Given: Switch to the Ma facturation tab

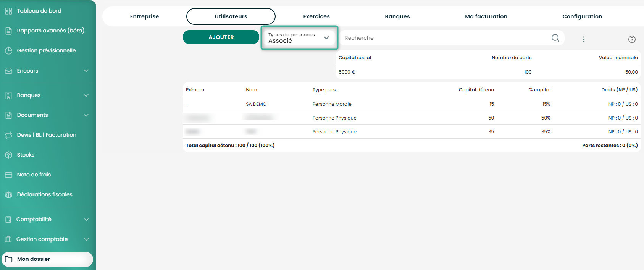Looking at the screenshot, I should click(x=486, y=16).
